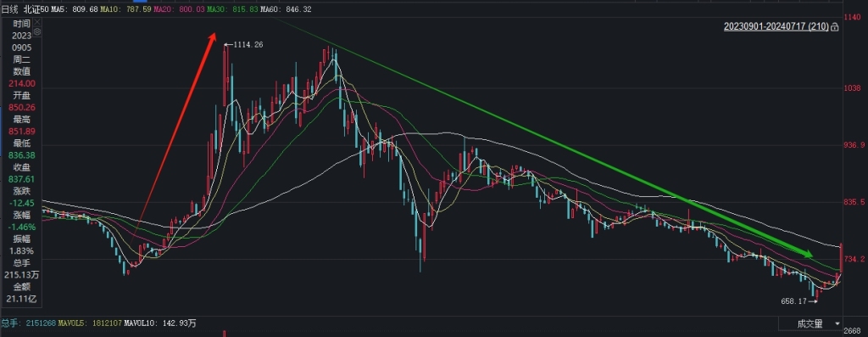Click the 时间 header in info panel
The height and width of the screenshot is (337, 868).
22,24
